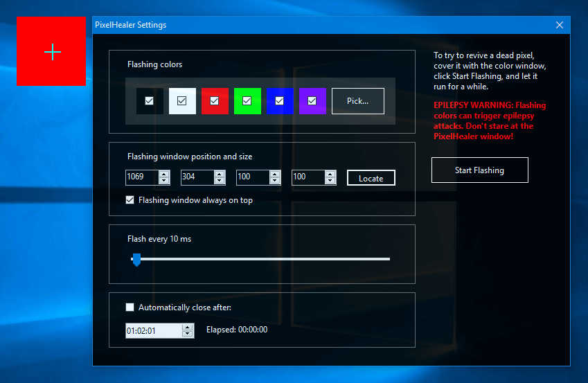Uncheck the red flashing color checkbox
This screenshot has height=383, width=588.
[215, 101]
